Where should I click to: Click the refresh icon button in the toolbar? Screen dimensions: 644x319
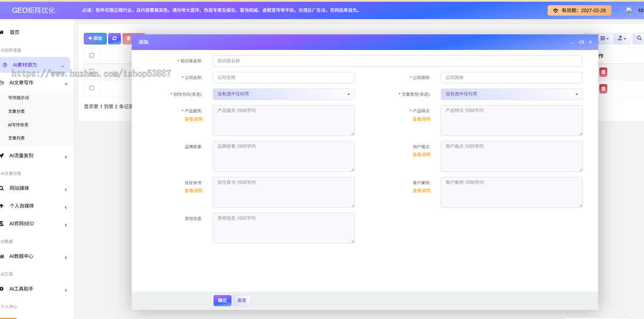(114, 39)
